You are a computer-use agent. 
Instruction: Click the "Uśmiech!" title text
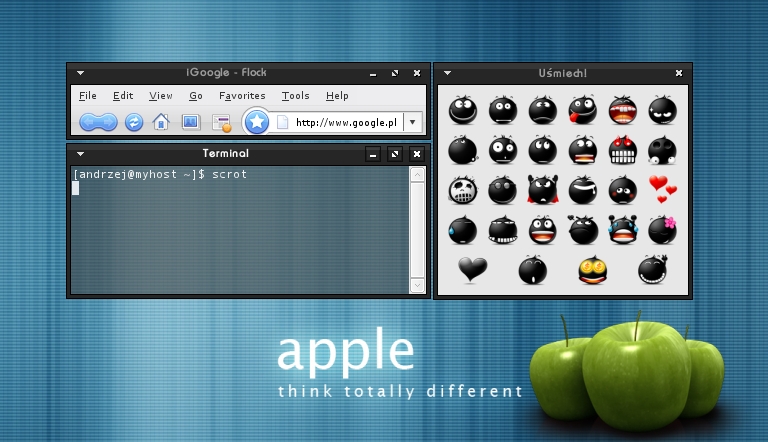click(x=562, y=73)
